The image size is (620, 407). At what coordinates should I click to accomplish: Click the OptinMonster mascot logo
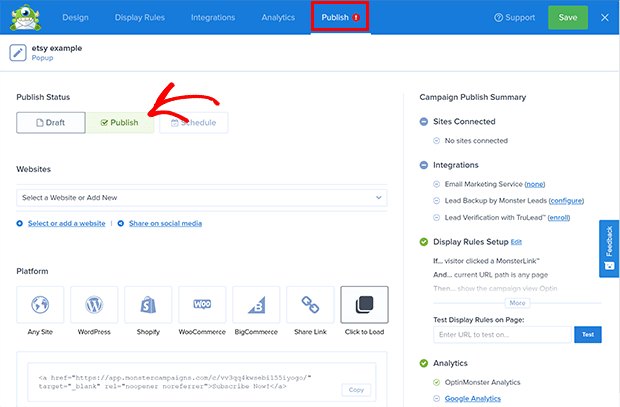26,17
